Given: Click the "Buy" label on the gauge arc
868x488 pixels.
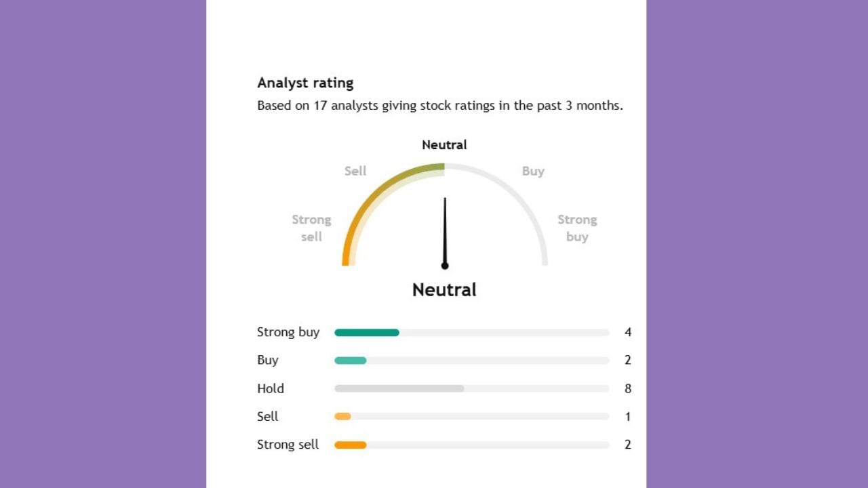Looking at the screenshot, I should pos(533,171).
